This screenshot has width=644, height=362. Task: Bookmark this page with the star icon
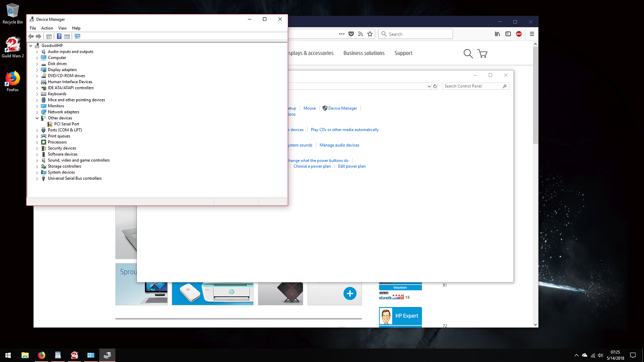(x=370, y=34)
